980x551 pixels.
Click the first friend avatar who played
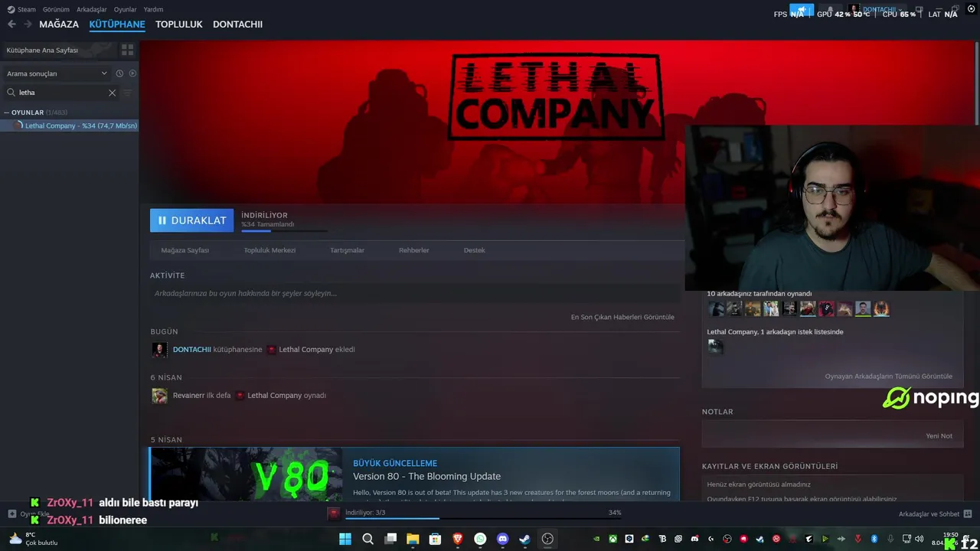(716, 308)
